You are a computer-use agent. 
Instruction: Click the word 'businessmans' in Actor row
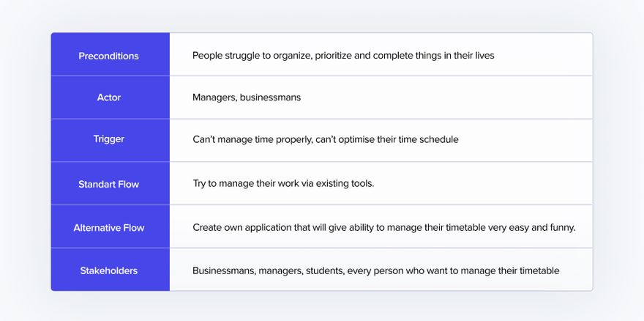point(270,97)
